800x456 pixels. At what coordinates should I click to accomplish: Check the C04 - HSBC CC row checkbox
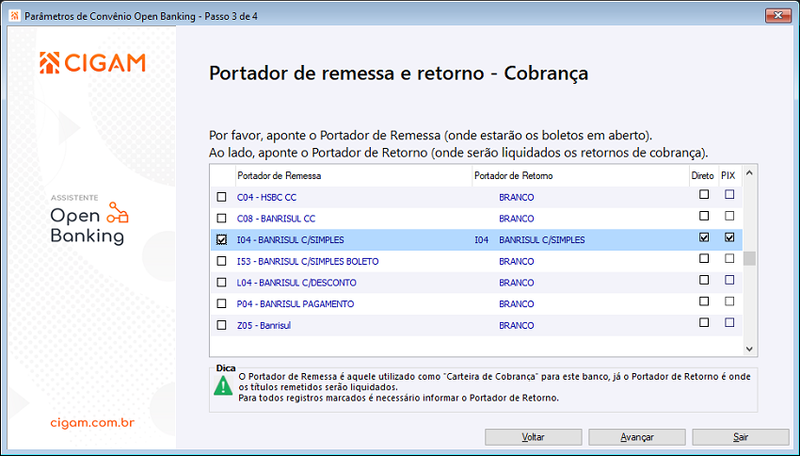click(221, 197)
